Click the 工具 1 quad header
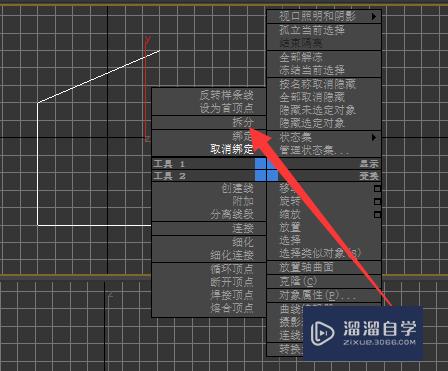The image size is (448, 371). tap(169, 164)
